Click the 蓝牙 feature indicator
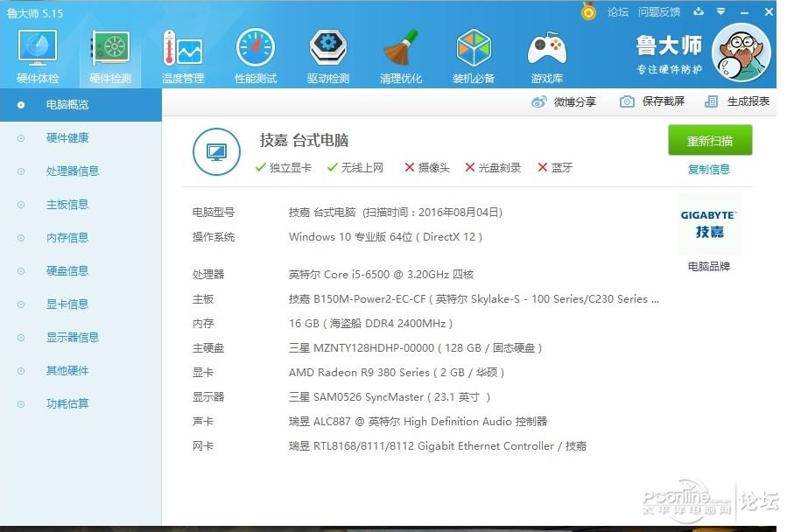Viewport: 787px width, 532px height. point(555,168)
